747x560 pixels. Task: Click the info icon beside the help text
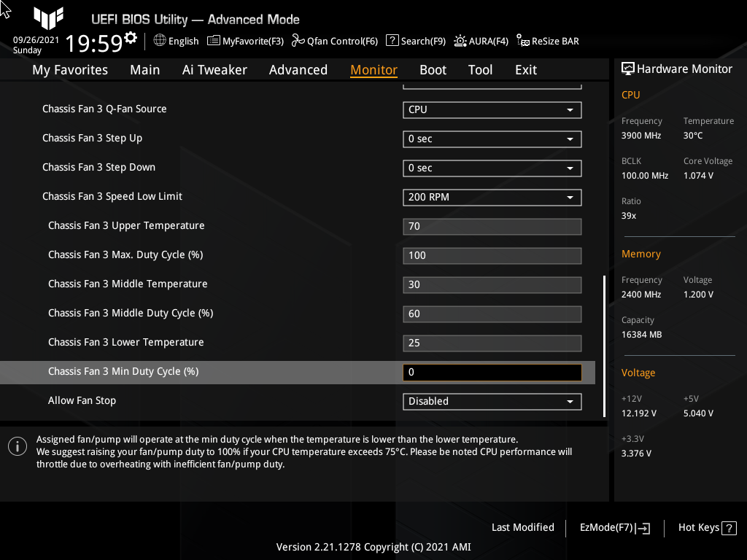coord(17,446)
